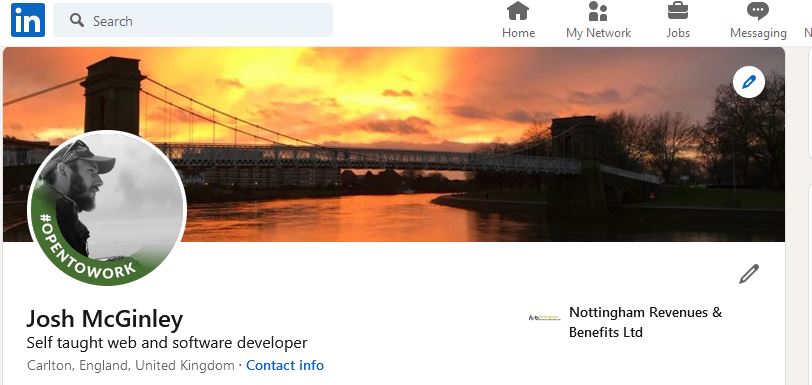
Task: Click the LinkedIn logo icon
Action: point(28,20)
